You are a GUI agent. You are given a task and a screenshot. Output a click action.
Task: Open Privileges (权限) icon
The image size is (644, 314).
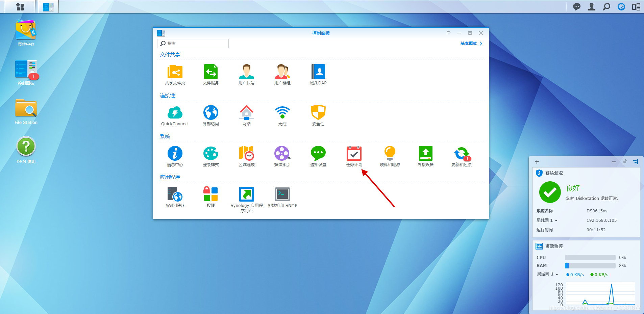tap(211, 194)
